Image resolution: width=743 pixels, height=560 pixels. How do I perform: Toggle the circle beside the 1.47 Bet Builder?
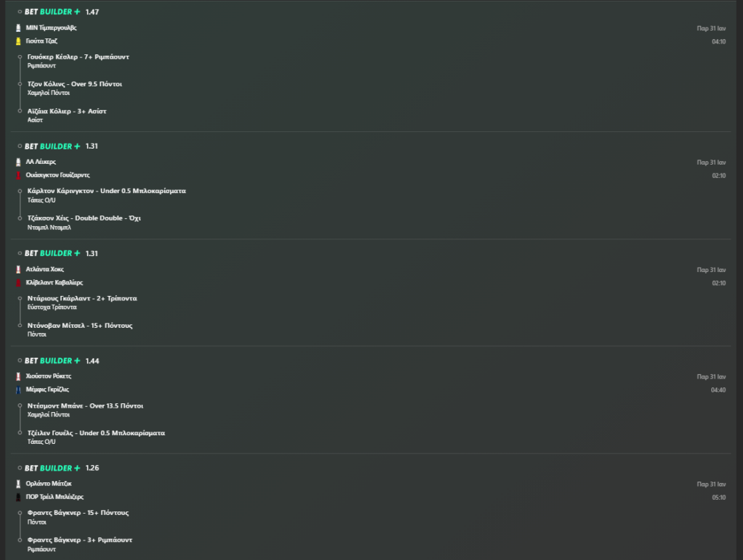20,12
